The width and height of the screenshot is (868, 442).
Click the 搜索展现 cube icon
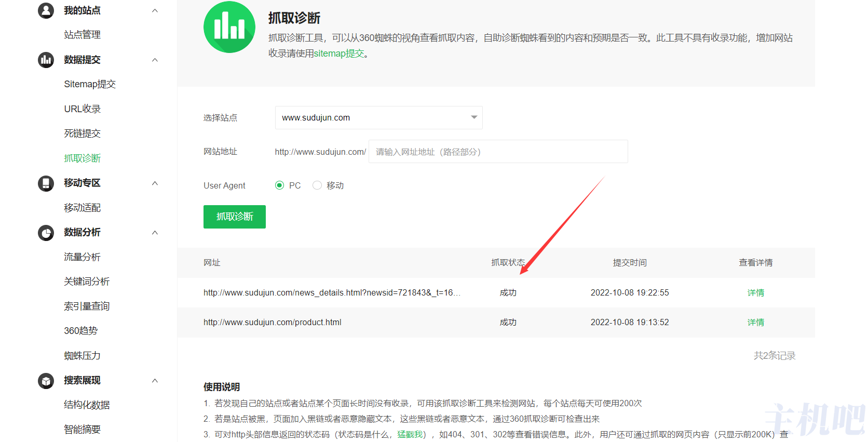pos(46,381)
